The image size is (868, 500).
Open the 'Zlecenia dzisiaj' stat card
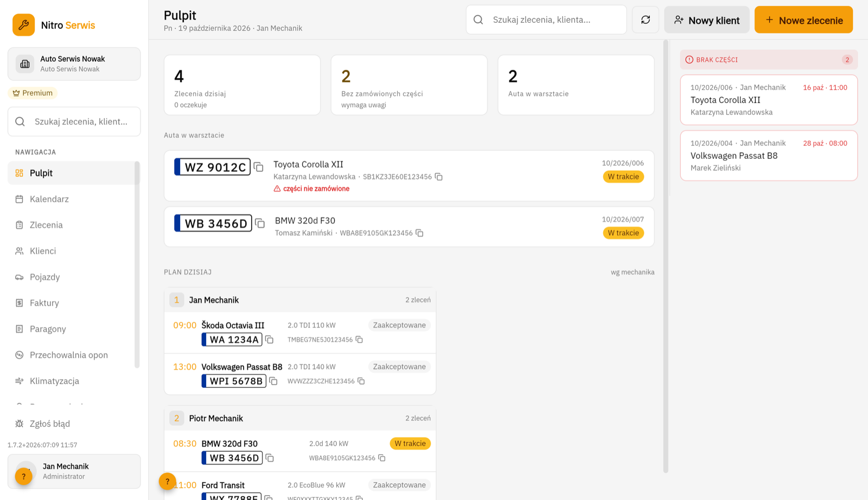pyautogui.click(x=242, y=85)
